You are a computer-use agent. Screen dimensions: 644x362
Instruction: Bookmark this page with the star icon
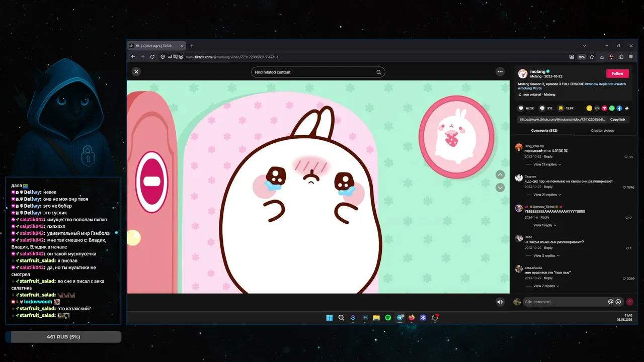(592, 57)
